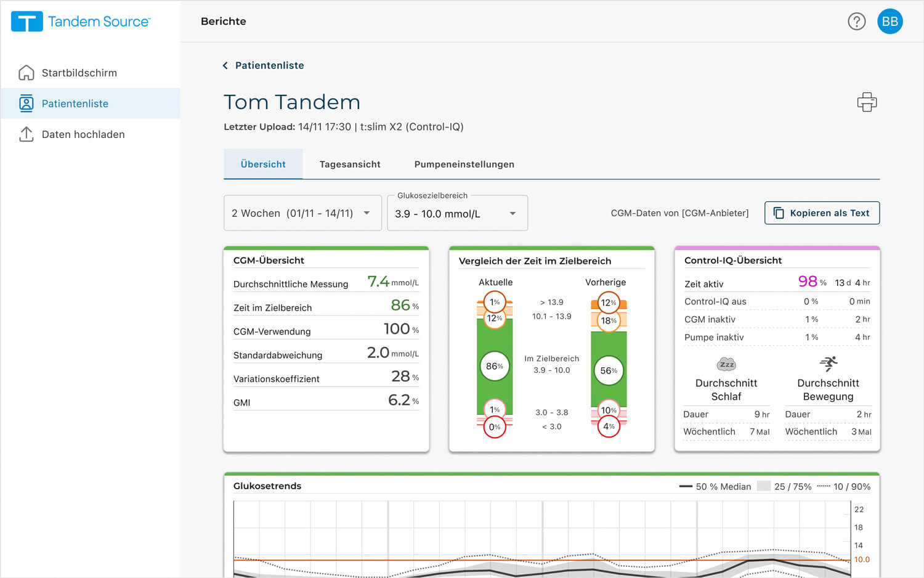The image size is (924, 578).
Task: Click the Daten hochladen upload icon
Action: pos(26,134)
